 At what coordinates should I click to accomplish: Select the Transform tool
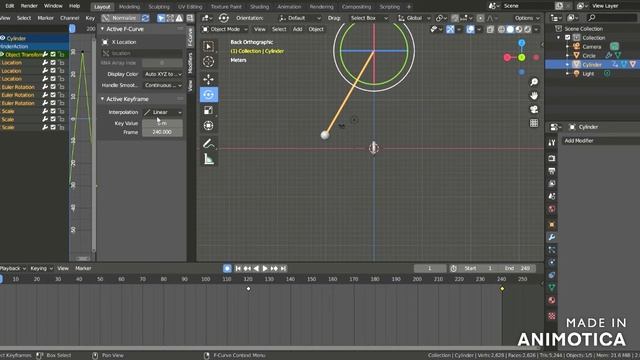pos(209,126)
